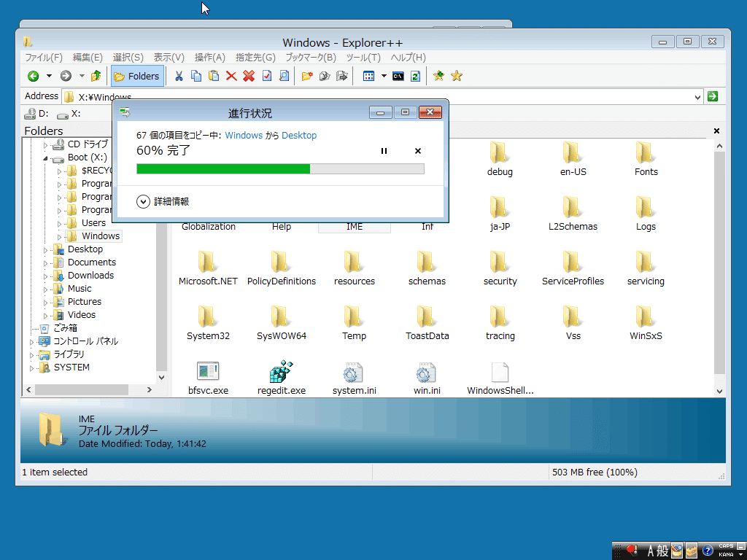The image size is (747, 560).
Task: Click the thin red X Delete icon
Action: coord(231,76)
